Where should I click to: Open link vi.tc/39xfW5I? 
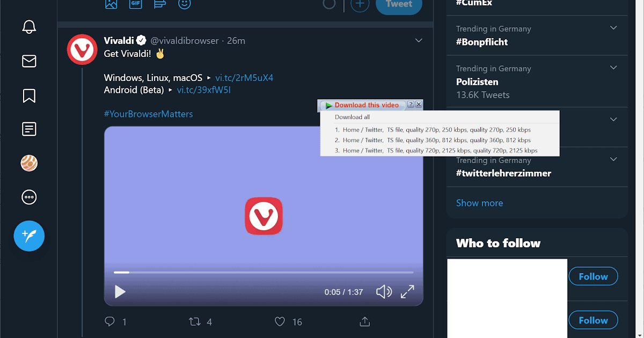click(x=204, y=90)
